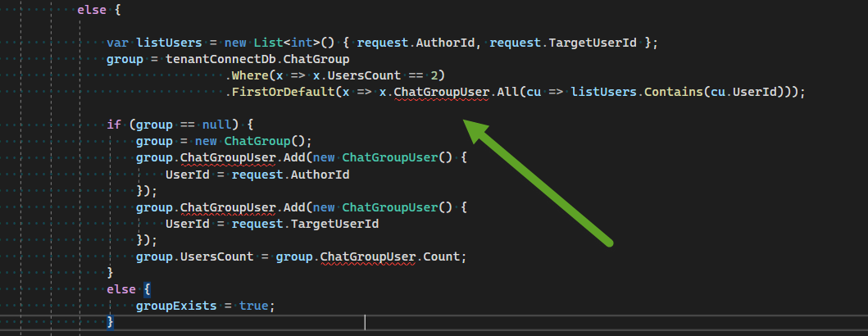Click underlined 'ChatGroupUser' before .Count
This screenshot has width=868, height=336.
coord(367,257)
